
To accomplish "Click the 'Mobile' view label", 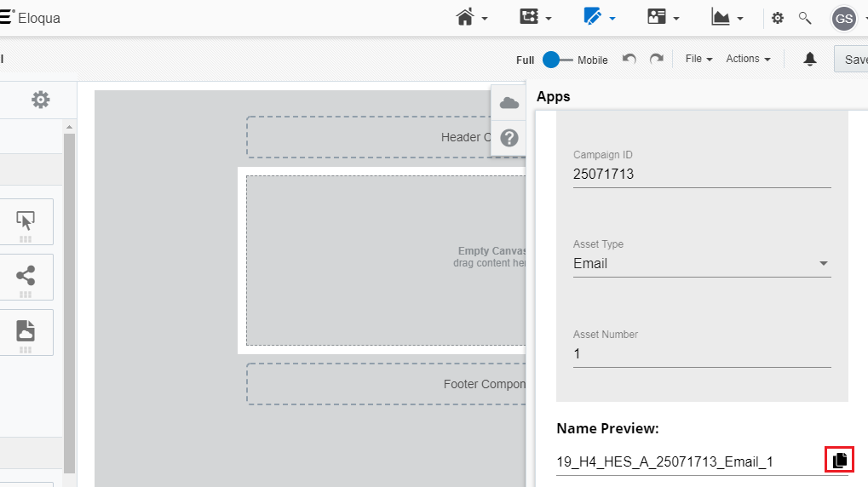I will pyautogui.click(x=592, y=60).
